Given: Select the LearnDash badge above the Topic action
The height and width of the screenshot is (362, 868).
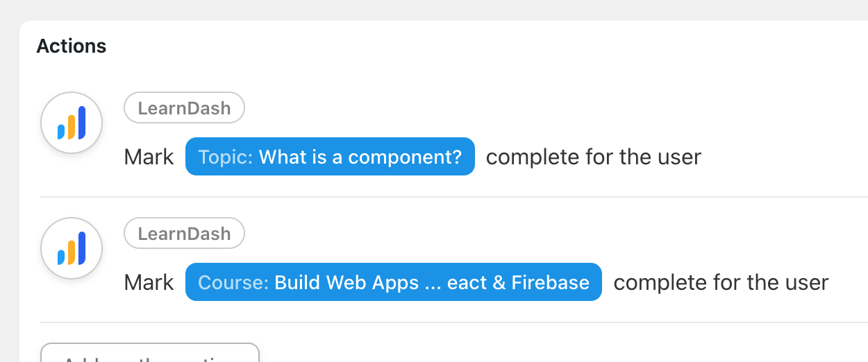Looking at the screenshot, I should pyautogui.click(x=184, y=108).
